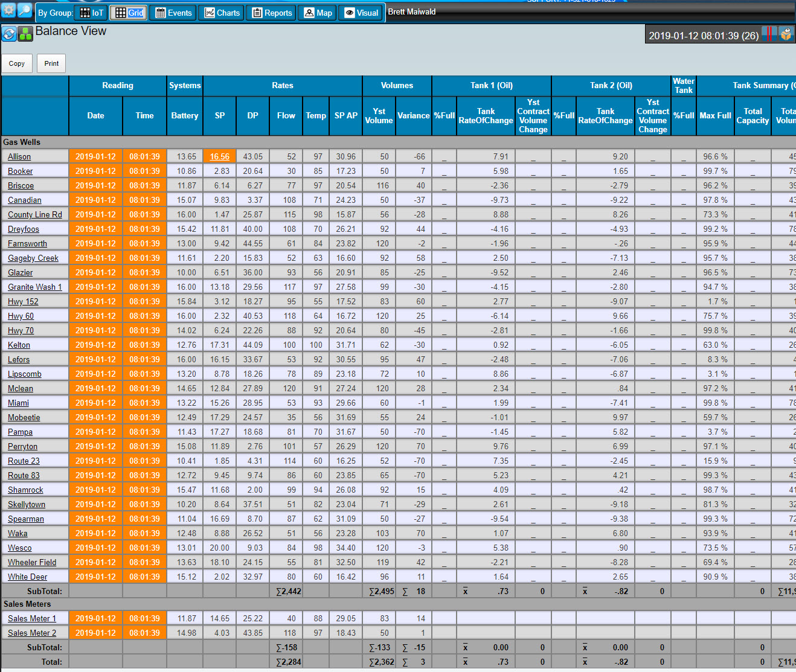796x672 pixels.
Task: Click the magnifier search icon
Action: [25, 10]
